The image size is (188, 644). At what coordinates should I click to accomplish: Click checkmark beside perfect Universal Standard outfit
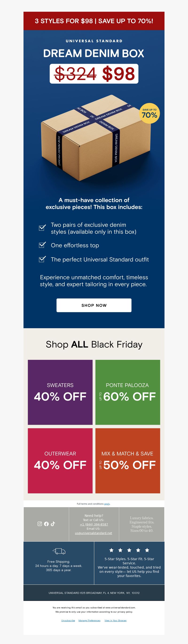tap(42, 259)
